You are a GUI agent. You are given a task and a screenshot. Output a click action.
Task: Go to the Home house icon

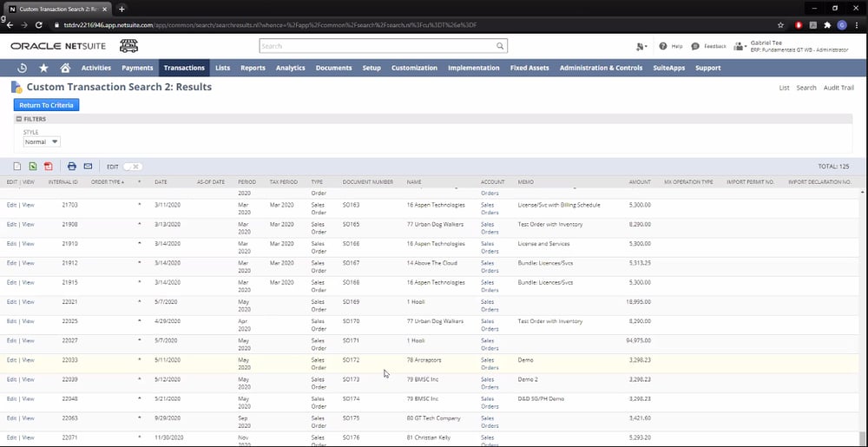(x=65, y=68)
